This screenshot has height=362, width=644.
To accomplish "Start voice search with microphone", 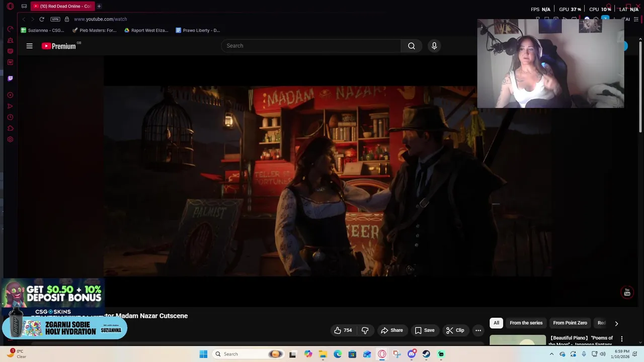I will tap(434, 46).
